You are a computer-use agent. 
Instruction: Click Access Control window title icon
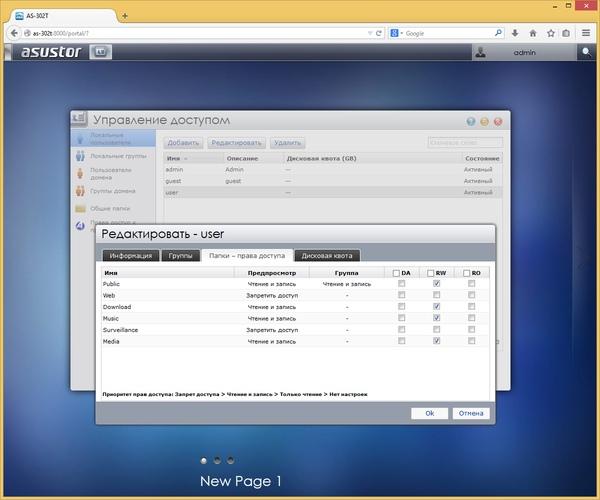tap(79, 118)
